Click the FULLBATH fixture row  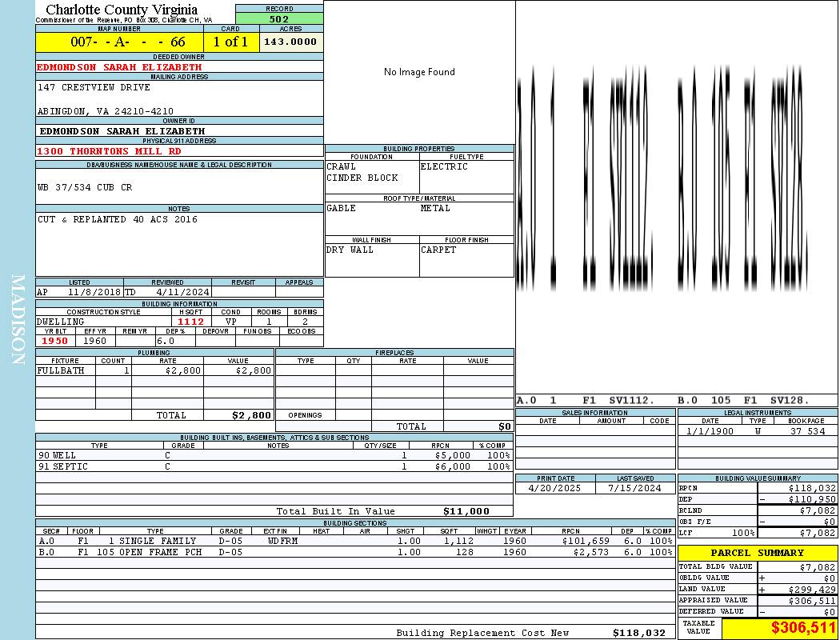click(154, 370)
